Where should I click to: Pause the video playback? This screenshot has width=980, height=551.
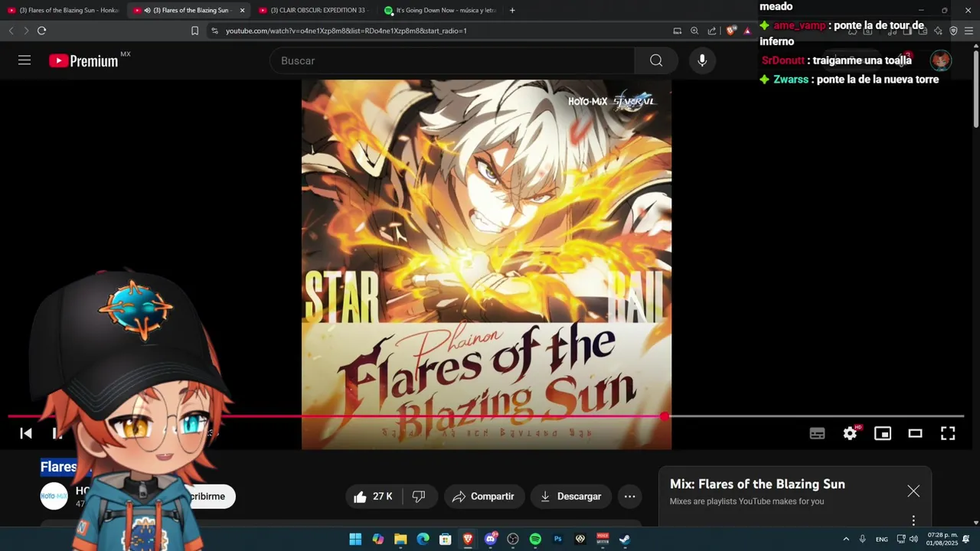tap(57, 433)
